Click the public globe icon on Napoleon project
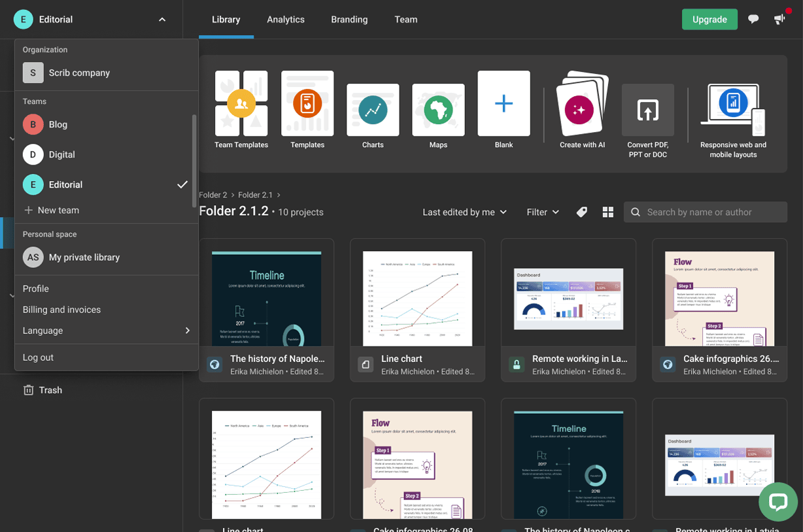Screen dimensions: 803x532 [x=214, y=365]
